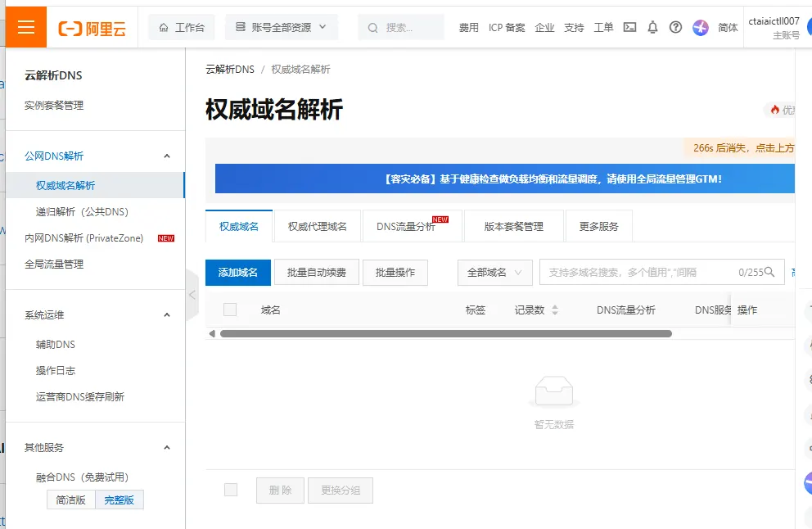
Task: Click the 更换分组 button
Action: [341, 491]
